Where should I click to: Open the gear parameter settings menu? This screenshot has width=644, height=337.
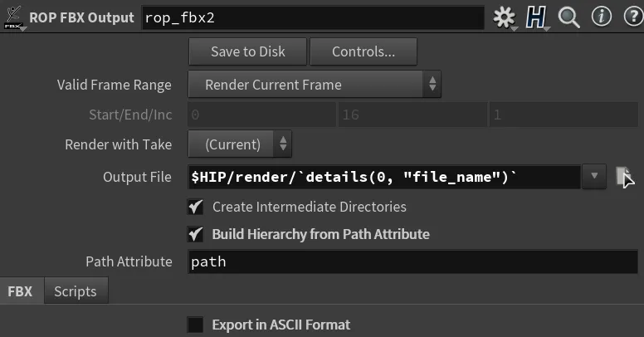pyautogui.click(x=504, y=17)
